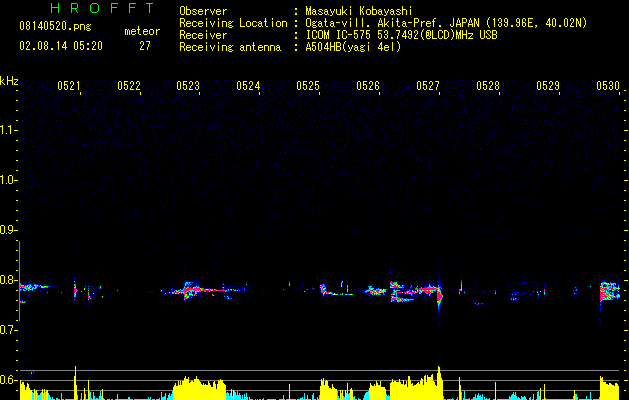This screenshot has width=629, height=400.
Task: Click the Observer label
Action: click(x=203, y=11)
